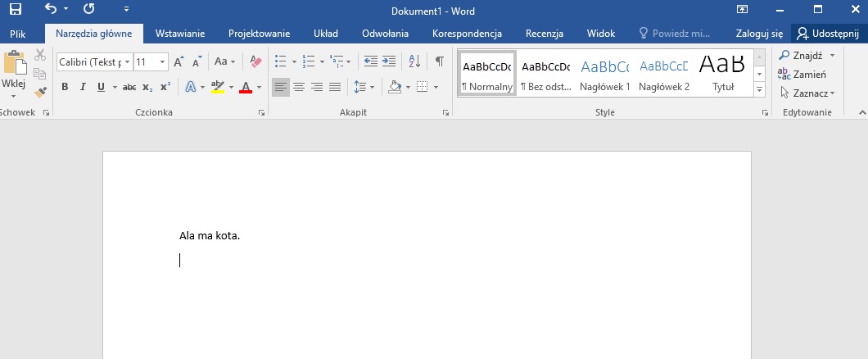This screenshot has width=868, height=359.
Task: Click the Increase Indent icon
Action: pyautogui.click(x=389, y=61)
